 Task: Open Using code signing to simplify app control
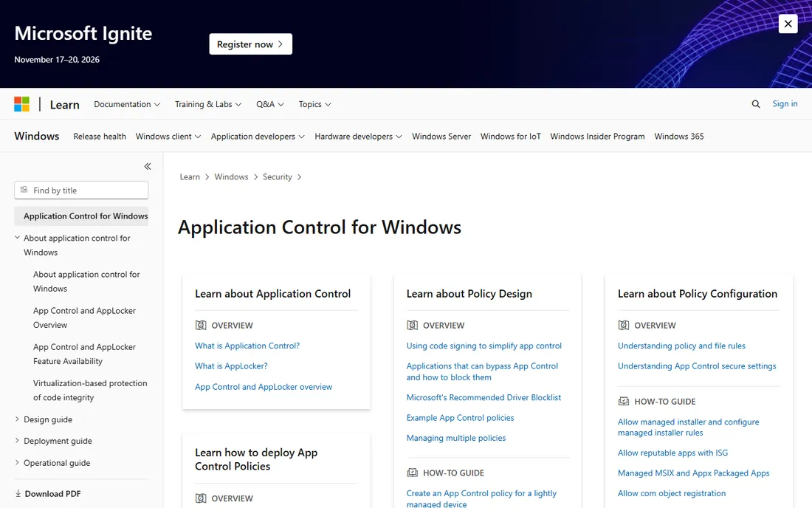[x=484, y=346]
